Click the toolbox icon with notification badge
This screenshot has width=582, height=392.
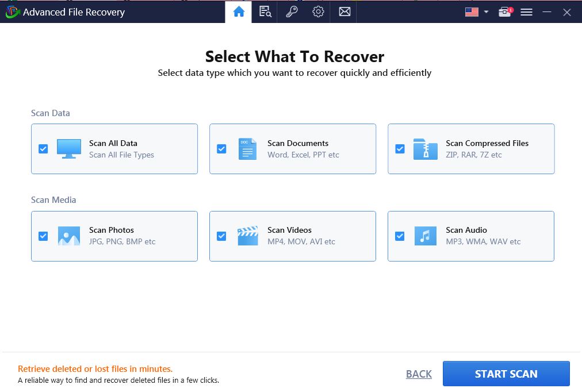(504, 11)
